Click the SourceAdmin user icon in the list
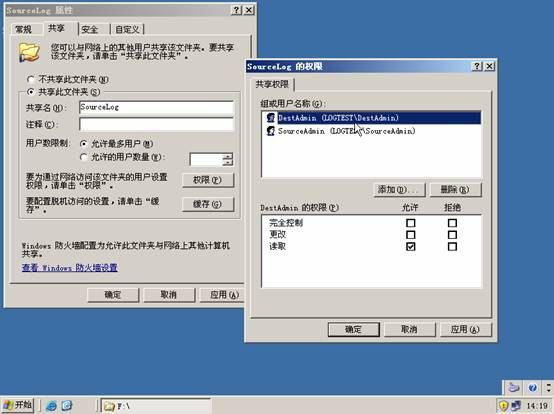The image size is (554, 414). (271, 131)
